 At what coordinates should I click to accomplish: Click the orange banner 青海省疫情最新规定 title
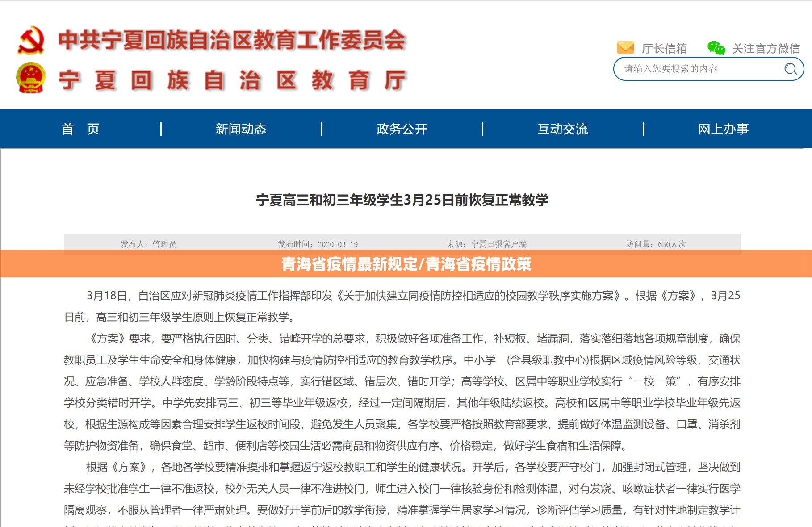pyautogui.click(x=406, y=264)
